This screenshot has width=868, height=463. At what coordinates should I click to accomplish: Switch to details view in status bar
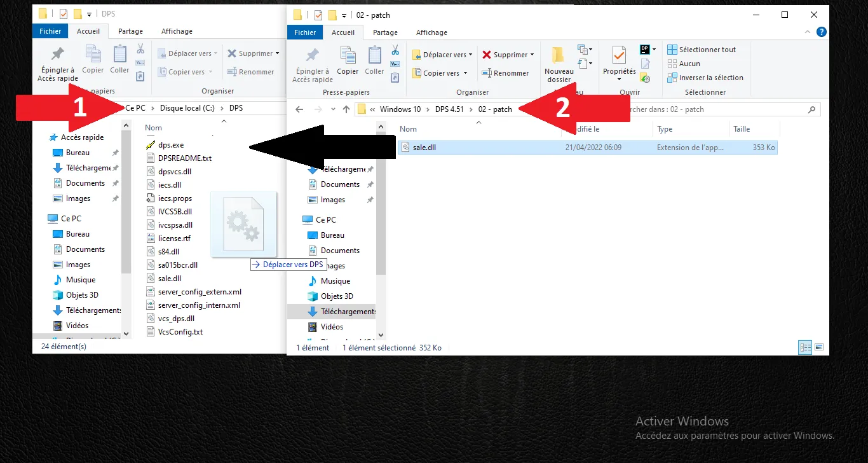806,347
